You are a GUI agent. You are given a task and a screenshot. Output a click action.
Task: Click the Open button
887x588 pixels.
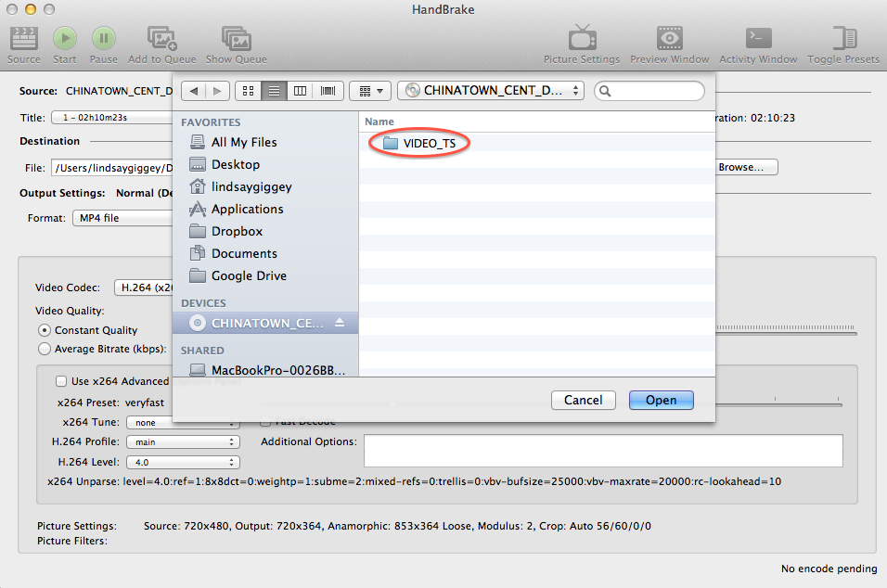tap(661, 401)
